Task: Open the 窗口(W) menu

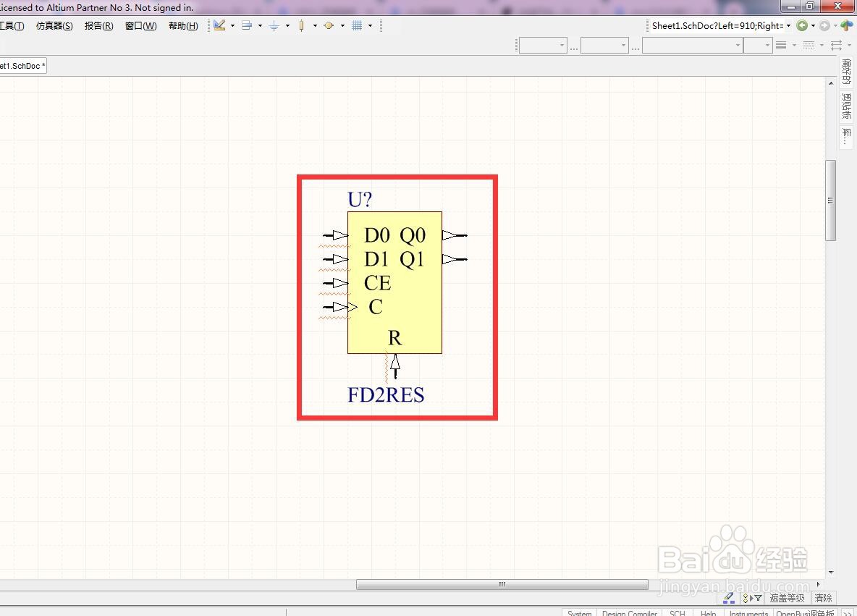Action: coord(141,25)
